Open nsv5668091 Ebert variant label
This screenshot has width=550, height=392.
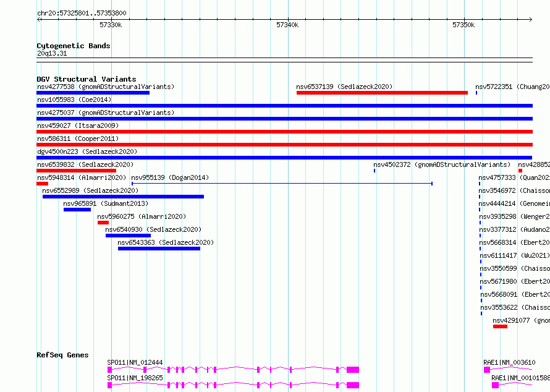[515, 294]
